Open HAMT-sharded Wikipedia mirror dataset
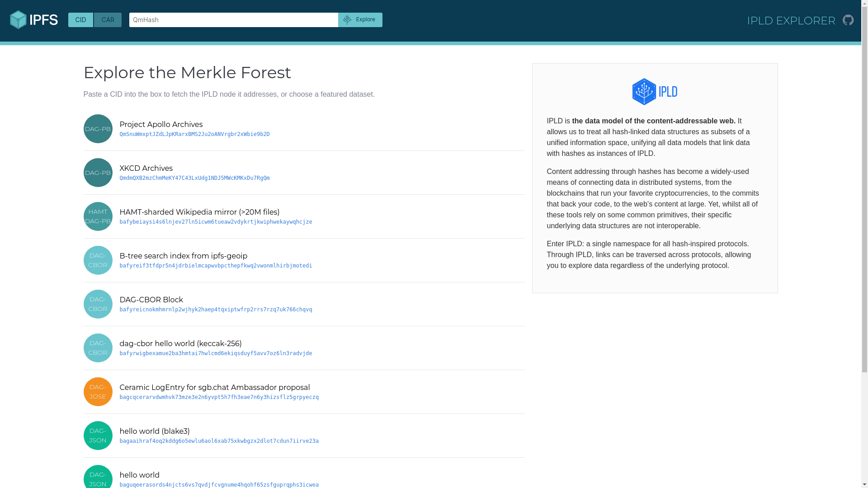The width and height of the screenshot is (868, 488). [x=199, y=212]
